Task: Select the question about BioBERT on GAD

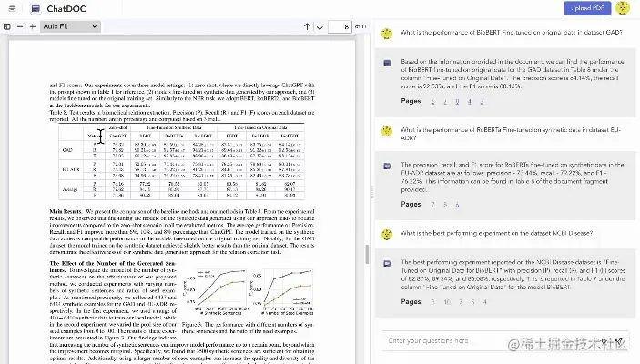Action: (511, 32)
